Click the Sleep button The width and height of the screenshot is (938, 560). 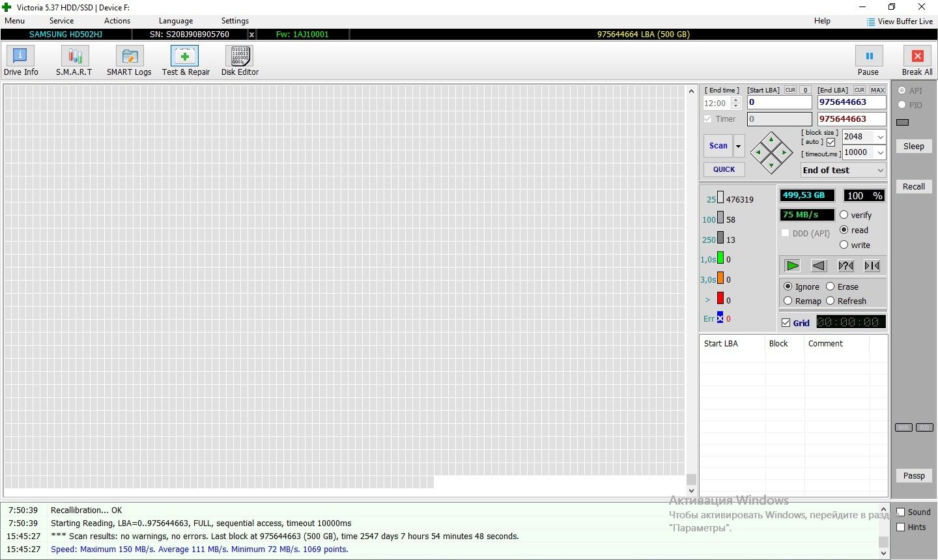[913, 147]
